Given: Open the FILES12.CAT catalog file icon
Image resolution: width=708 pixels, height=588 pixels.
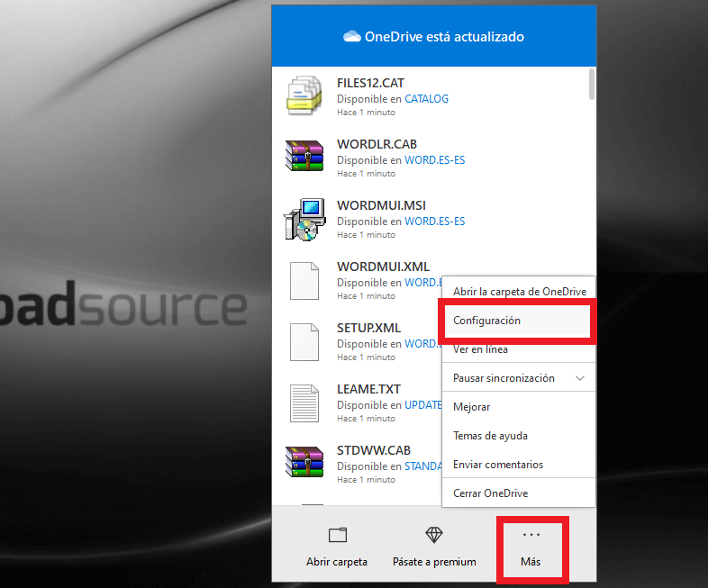Looking at the screenshot, I should pos(304,95).
